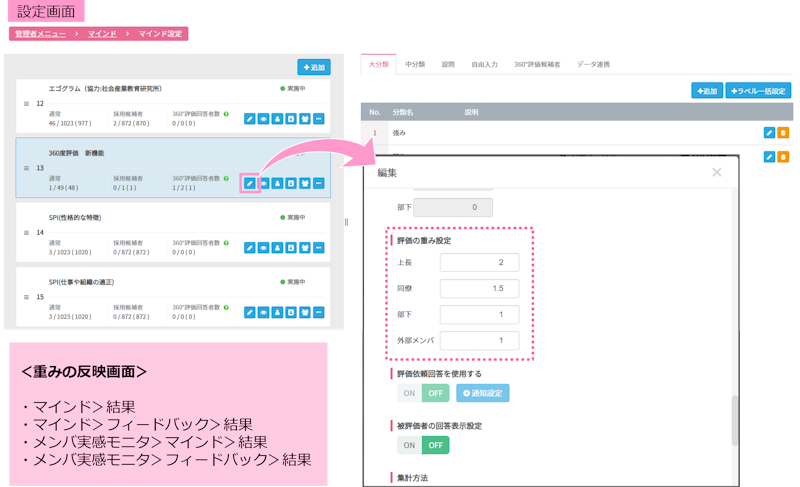Click the 部下 weight field under 評価の重み設定
Screen dimensions: 800x487
pos(480,314)
